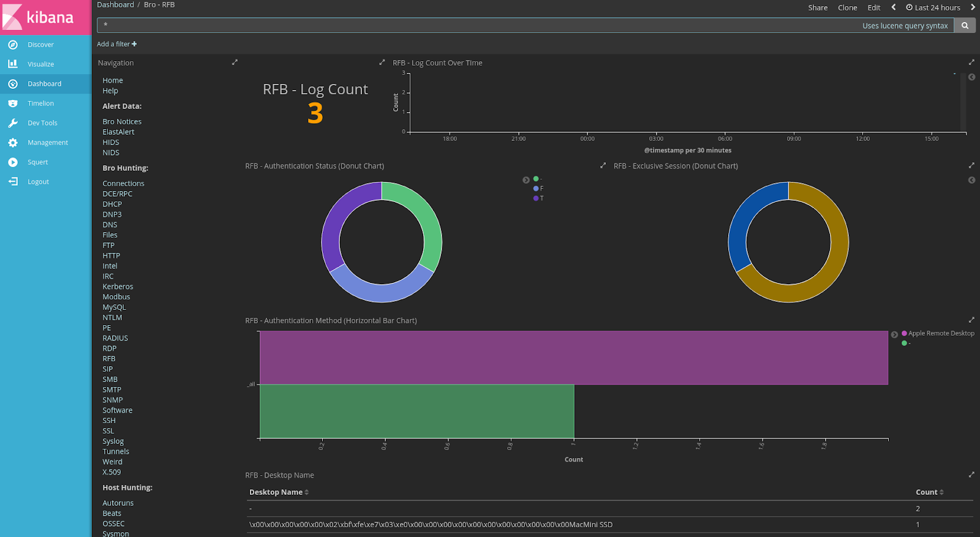Viewport: 980px width, 537px height.
Task: Open the Help navigation link
Action: [x=110, y=91]
